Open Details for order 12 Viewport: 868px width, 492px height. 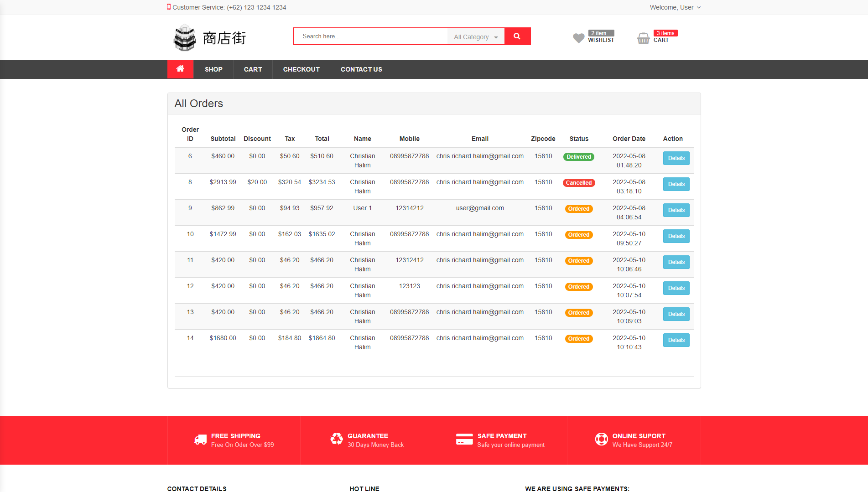pyautogui.click(x=676, y=288)
